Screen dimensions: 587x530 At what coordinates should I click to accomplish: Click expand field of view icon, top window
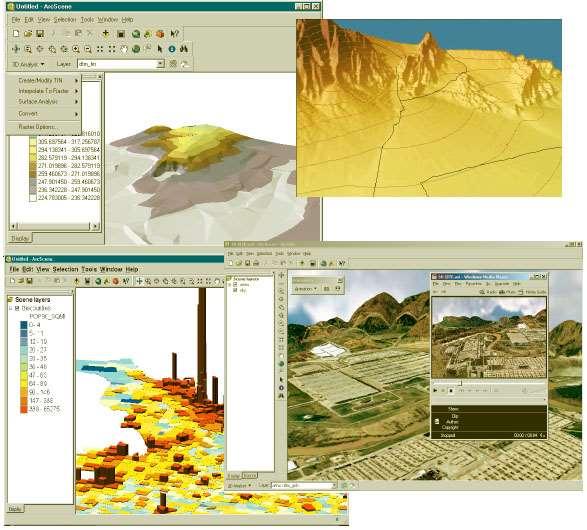click(112, 49)
